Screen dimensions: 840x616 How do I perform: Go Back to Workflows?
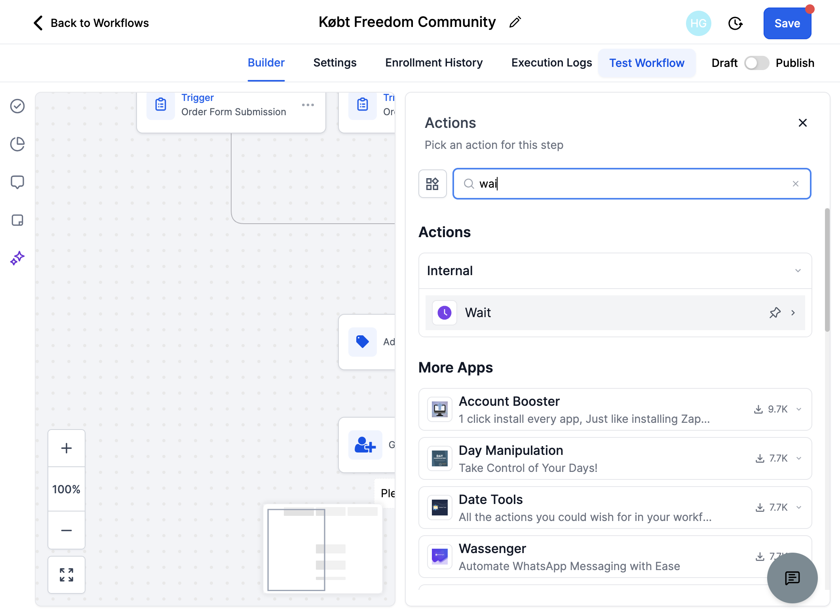pyautogui.click(x=91, y=23)
